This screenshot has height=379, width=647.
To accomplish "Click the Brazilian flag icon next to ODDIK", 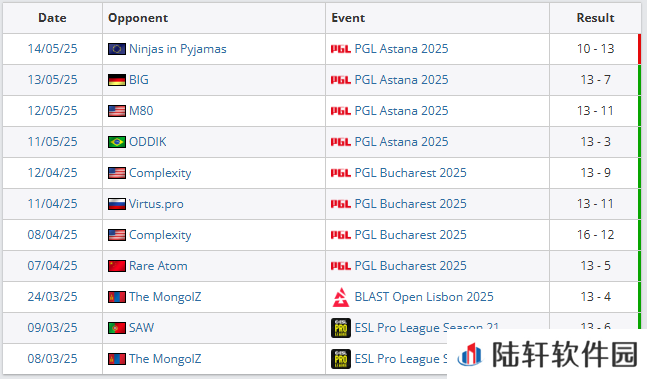I will (117, 142).
